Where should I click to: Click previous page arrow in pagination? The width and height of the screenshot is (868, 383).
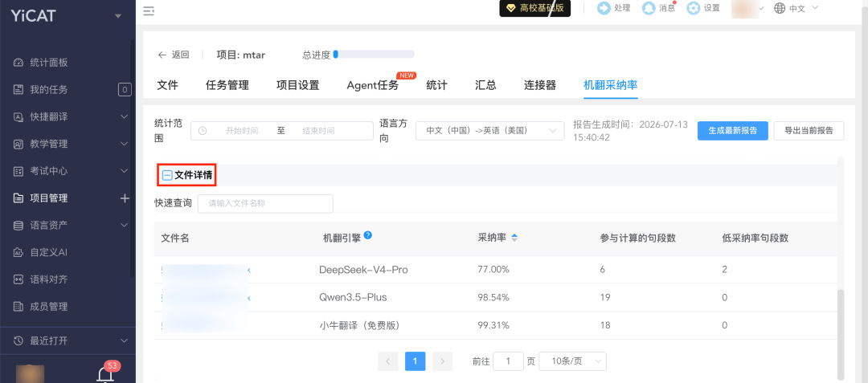tap(388, 361)
